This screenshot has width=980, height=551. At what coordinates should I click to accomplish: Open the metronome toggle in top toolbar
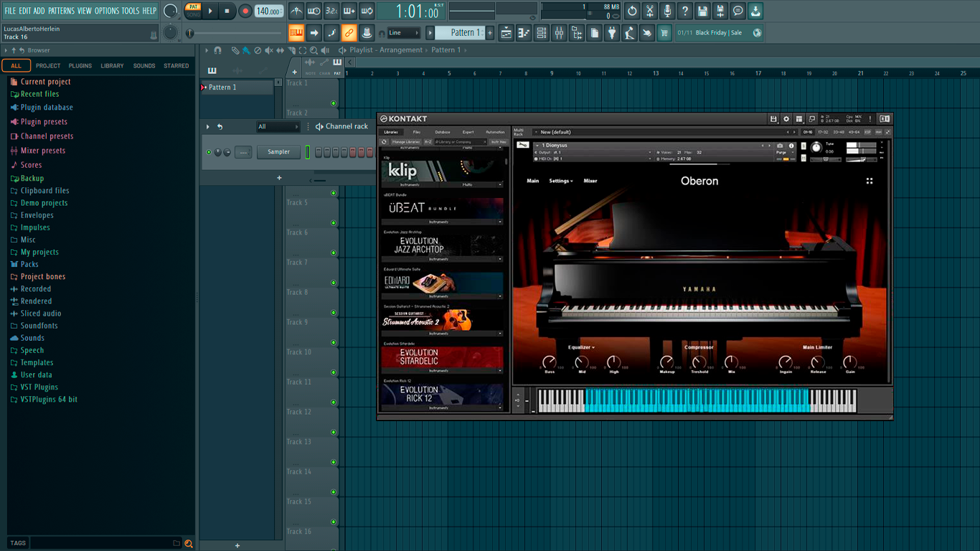(x=296, y=11)
